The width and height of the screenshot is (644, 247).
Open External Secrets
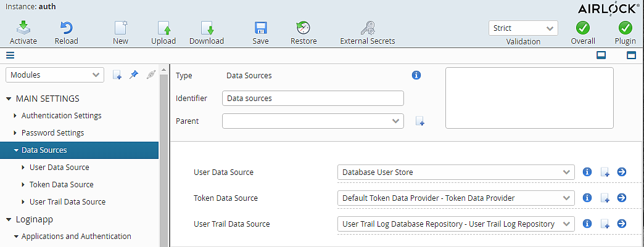pyautogui.click(x=367, y=28)
